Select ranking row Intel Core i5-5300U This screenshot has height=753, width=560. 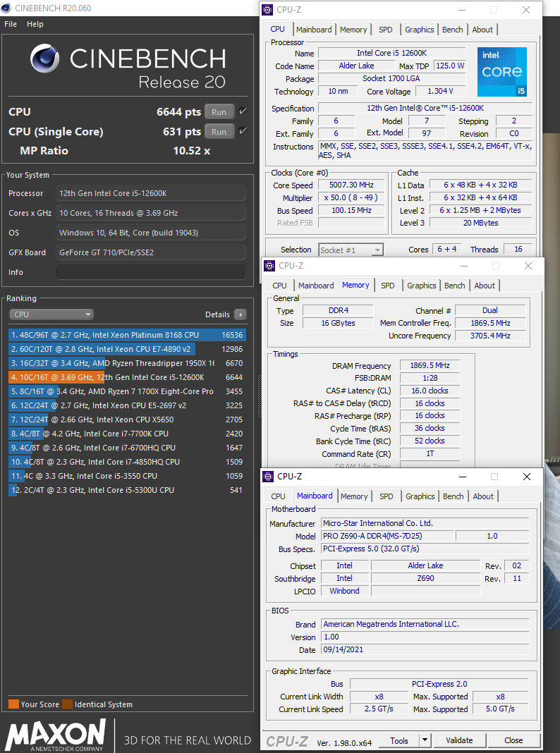[x=127, y=490]
